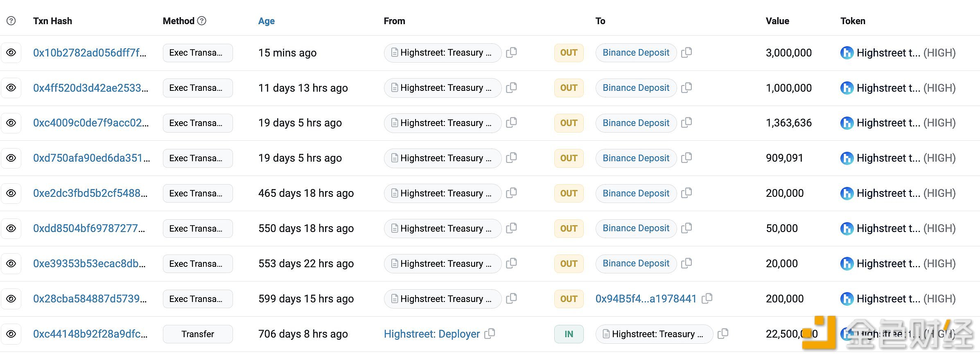Screen dimensions: 980x356
Task: Select the value 1,363,636
Action: [788, 123]
